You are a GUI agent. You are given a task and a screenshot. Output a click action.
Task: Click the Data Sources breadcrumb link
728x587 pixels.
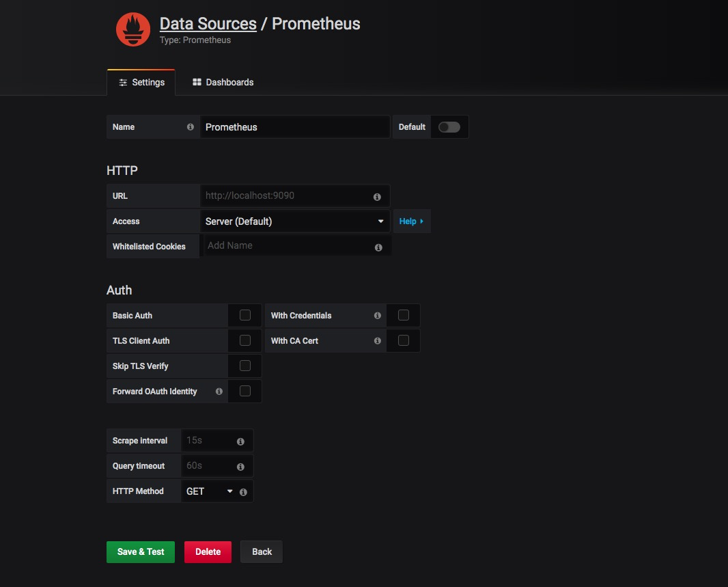tap(208, 24)
